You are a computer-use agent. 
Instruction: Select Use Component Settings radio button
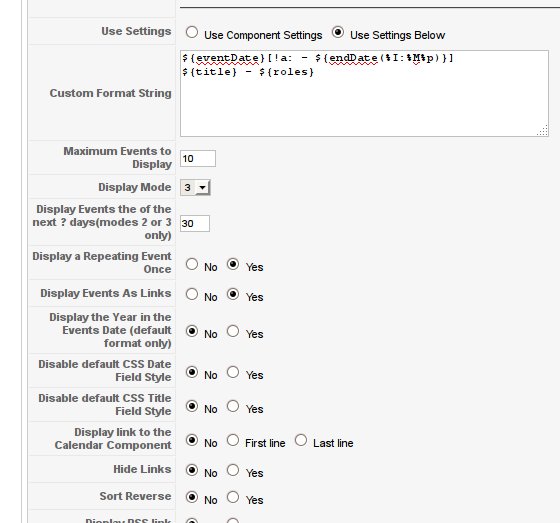tap(192, 32)
